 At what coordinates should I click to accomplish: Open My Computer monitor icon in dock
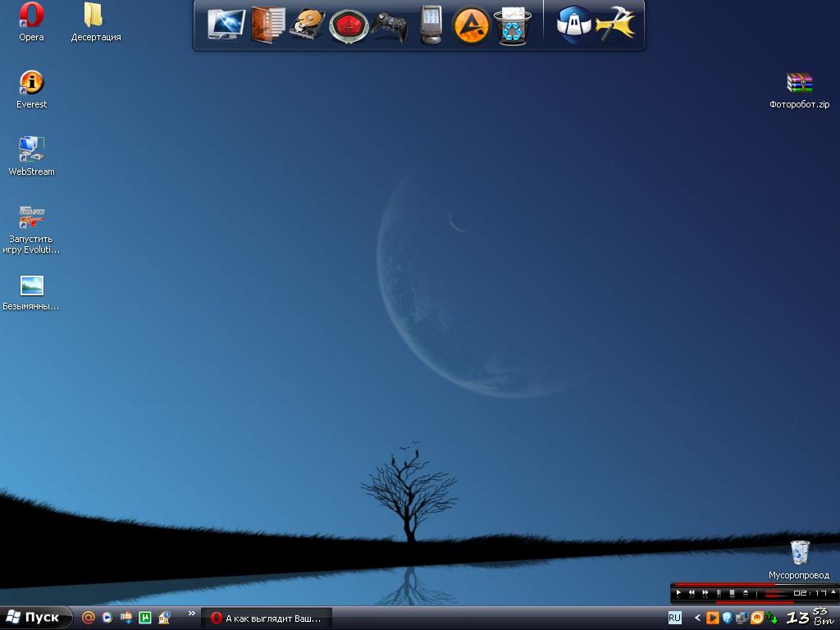coord(226,25)
